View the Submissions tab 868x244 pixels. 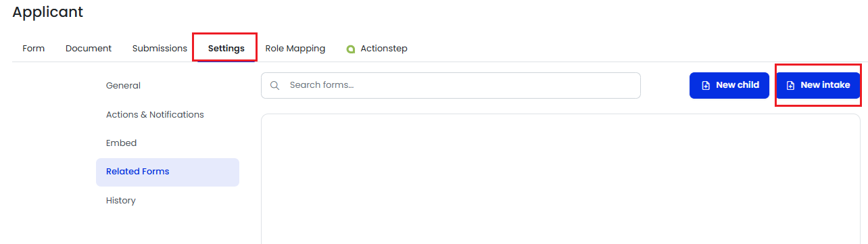click(x=160, y=48)
